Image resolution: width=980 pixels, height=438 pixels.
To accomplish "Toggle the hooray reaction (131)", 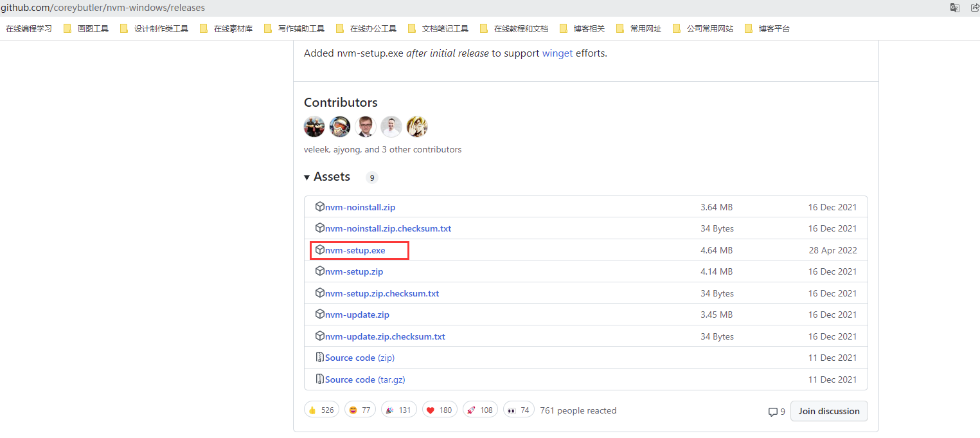I will [398, 410].
